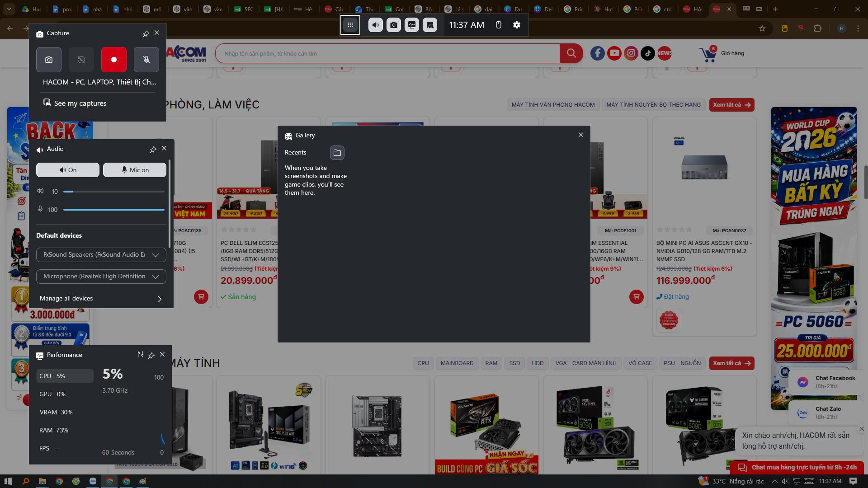Show hidden system tray icons chevron
The image size is (868, 488).
[774, 481]
